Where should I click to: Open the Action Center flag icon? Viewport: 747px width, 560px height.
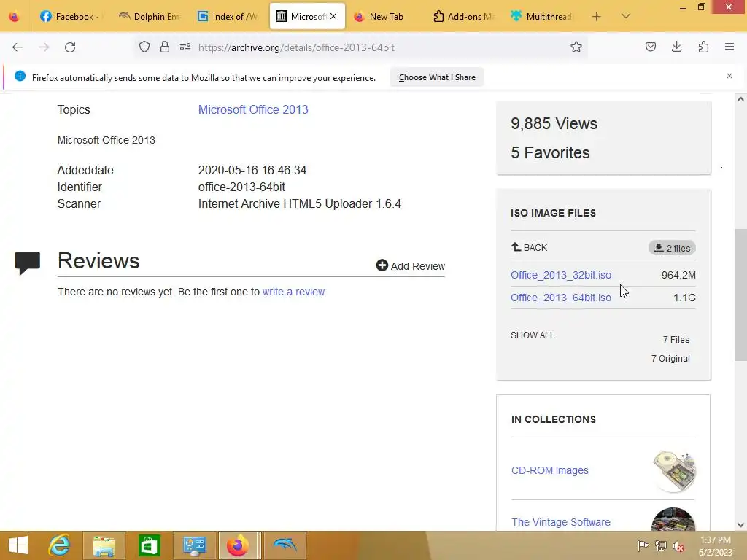(643, 545)
